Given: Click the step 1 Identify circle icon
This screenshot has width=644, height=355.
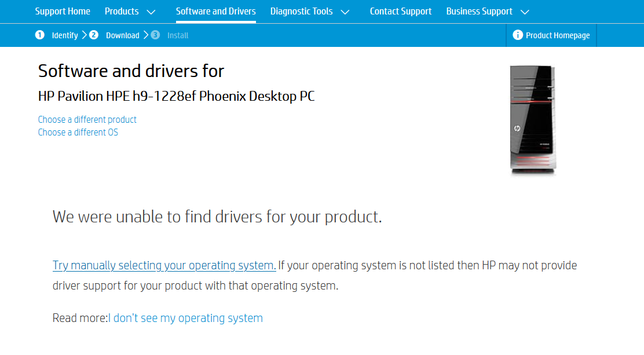Looking at the screenshot, I should (39, 35).
